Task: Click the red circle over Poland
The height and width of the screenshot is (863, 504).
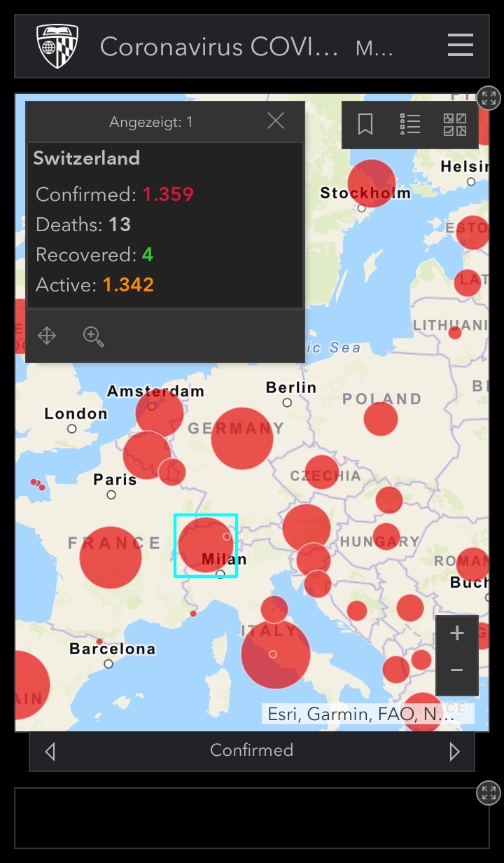Action: coord(380,418)
